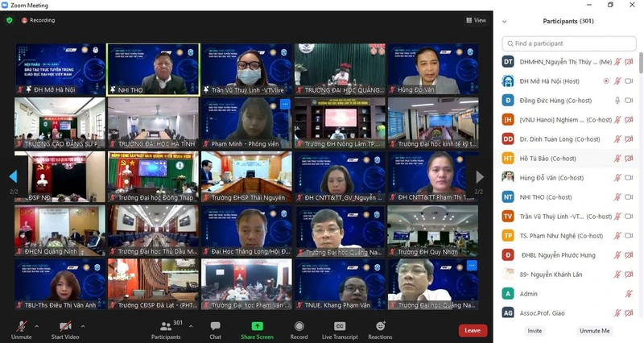Screen dimensions: 644x343
Task: Unmute the microphone
Action: coord(22,330)
